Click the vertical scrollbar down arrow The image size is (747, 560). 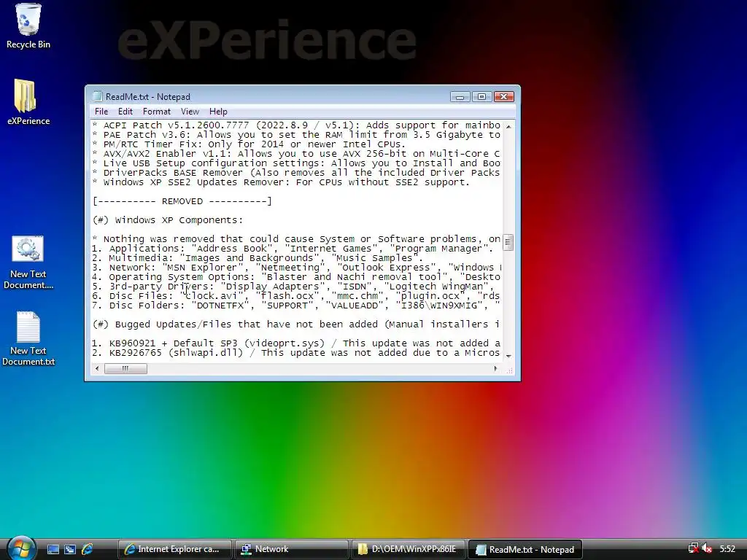click(508, 356)
